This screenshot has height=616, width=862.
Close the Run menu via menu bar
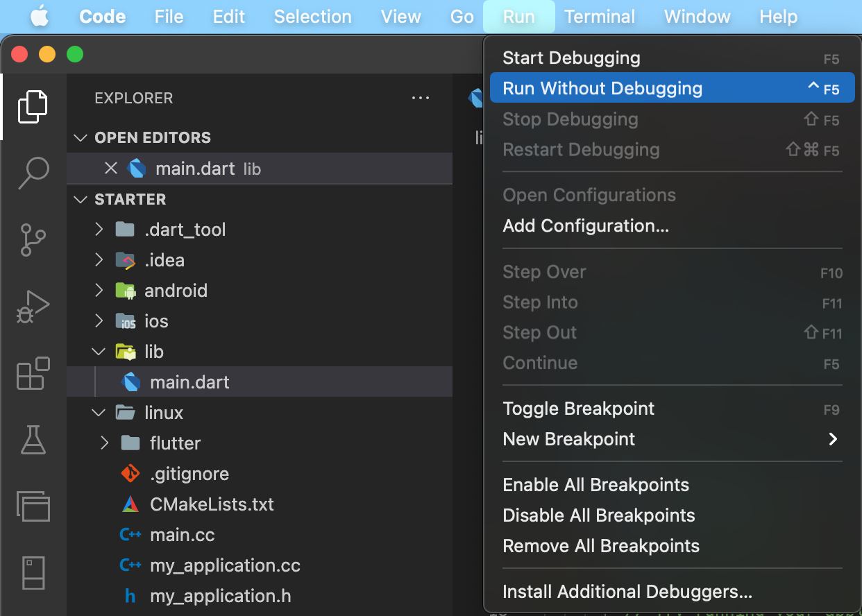519,17
